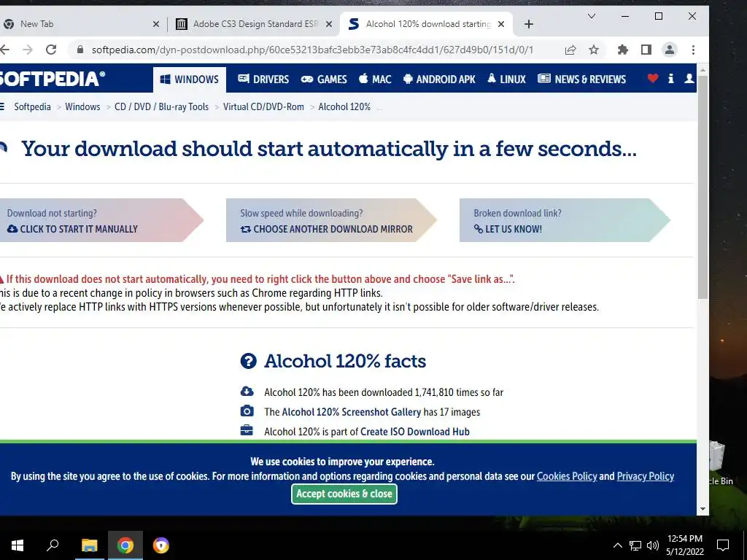747x560 pixels.
Task: Open the NEWS & REVIEWS section
Action: (581, 79)
